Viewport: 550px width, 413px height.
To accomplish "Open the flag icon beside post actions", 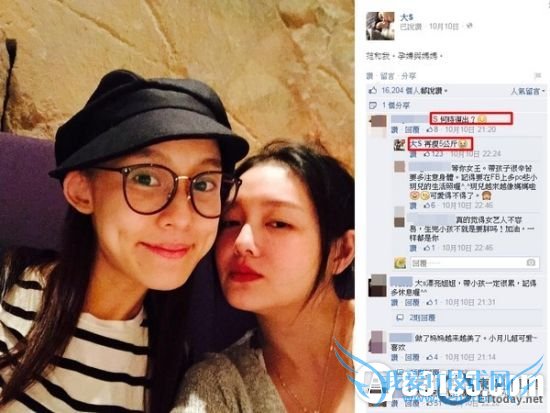I will pos(537,76).
